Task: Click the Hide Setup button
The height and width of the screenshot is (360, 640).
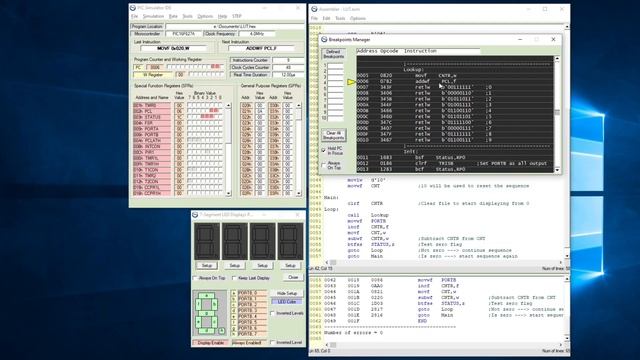Action: pos(287,293)
